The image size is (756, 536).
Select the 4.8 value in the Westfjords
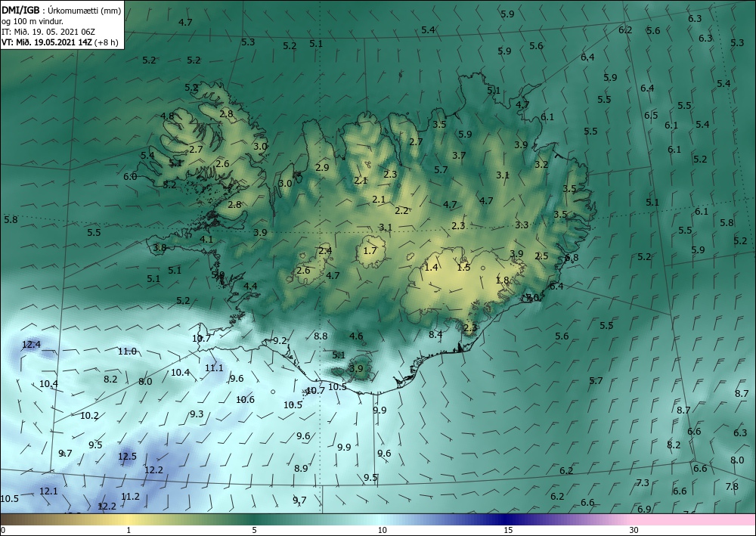[167, 116]
